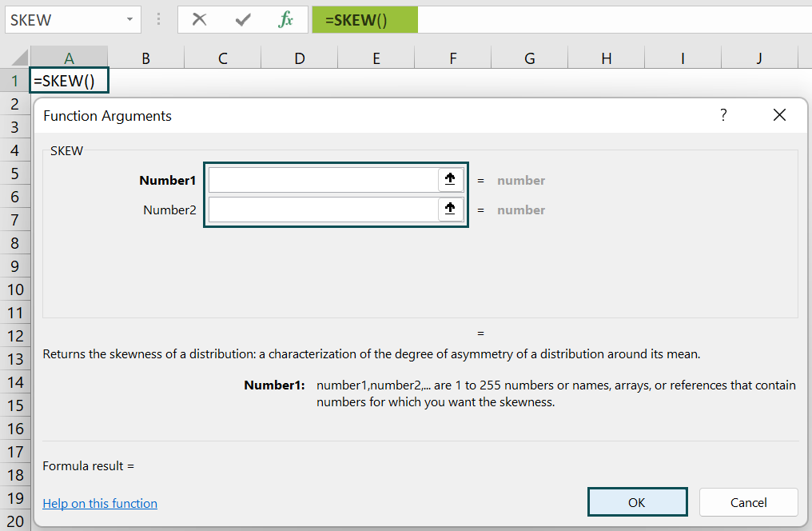Select column I header
The image size is (812, 531).
click(683, 58)
